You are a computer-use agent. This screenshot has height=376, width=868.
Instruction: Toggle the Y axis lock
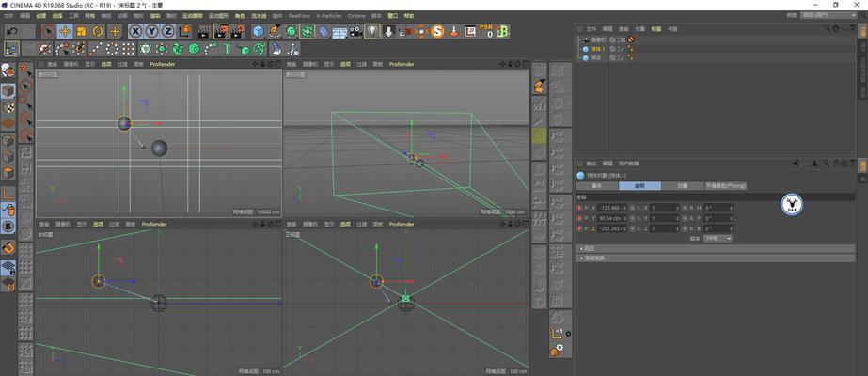point(151,32)
